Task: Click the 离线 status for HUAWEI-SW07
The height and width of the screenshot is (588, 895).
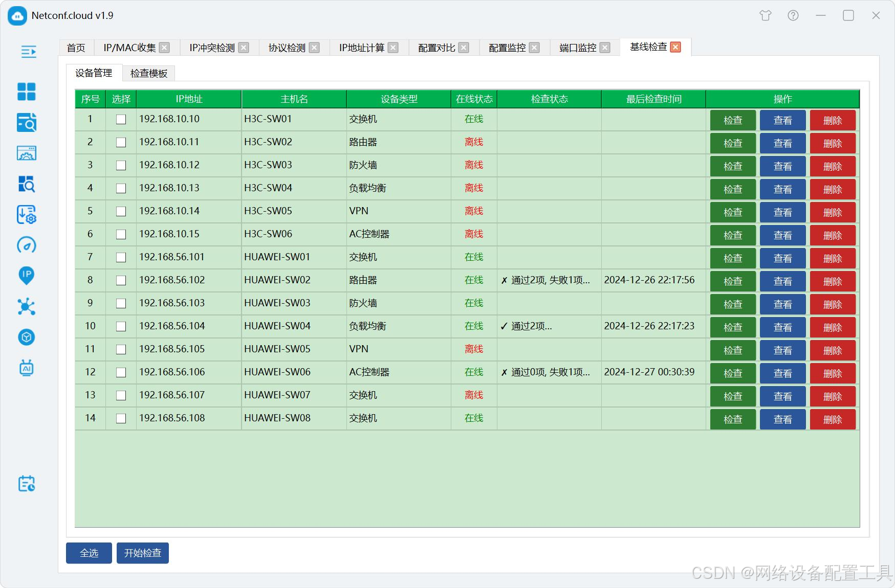Action: point(474,395)
